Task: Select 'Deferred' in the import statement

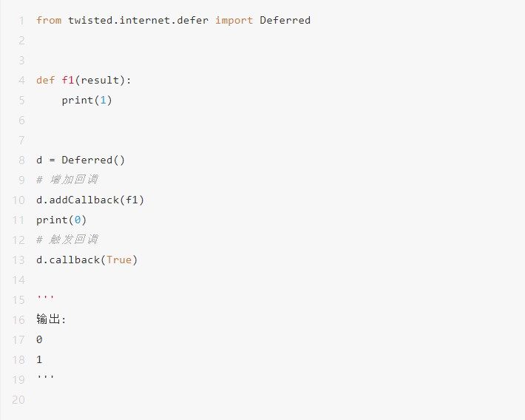Action: coord(285,20)
